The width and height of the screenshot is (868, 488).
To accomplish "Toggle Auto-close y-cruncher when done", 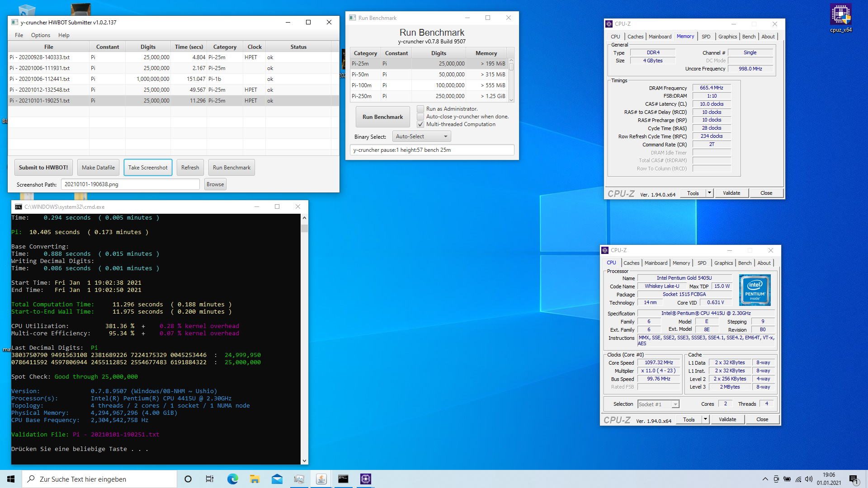I will 420,117.
